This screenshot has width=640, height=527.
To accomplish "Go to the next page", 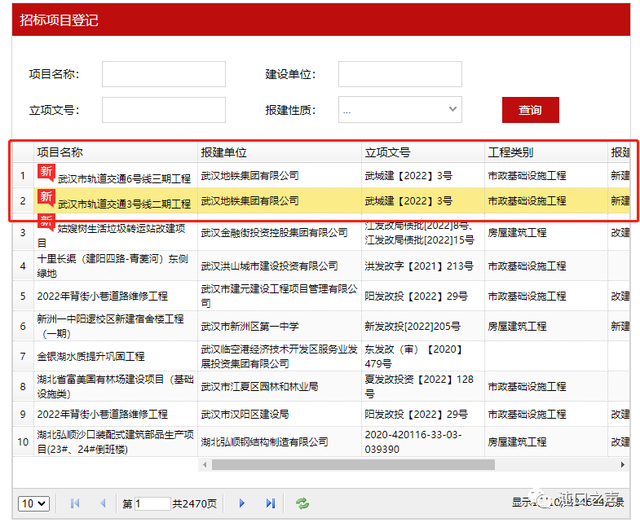I will 242,503.
